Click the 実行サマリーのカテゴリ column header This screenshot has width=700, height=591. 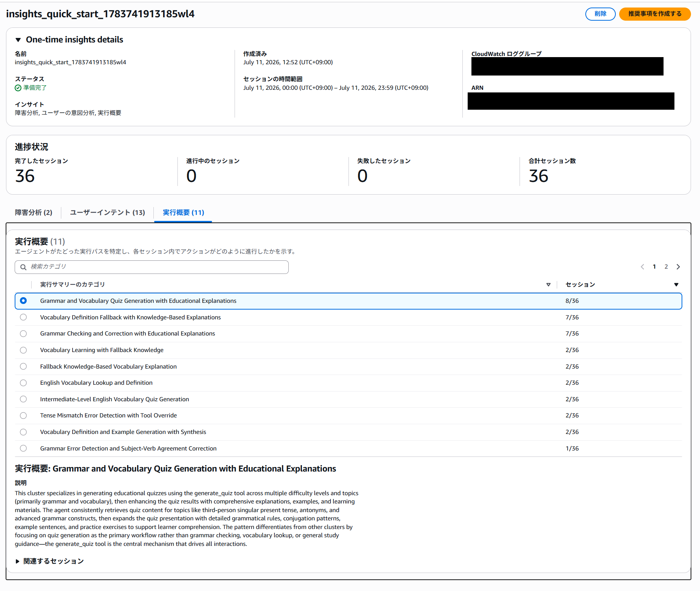(73, 285)
